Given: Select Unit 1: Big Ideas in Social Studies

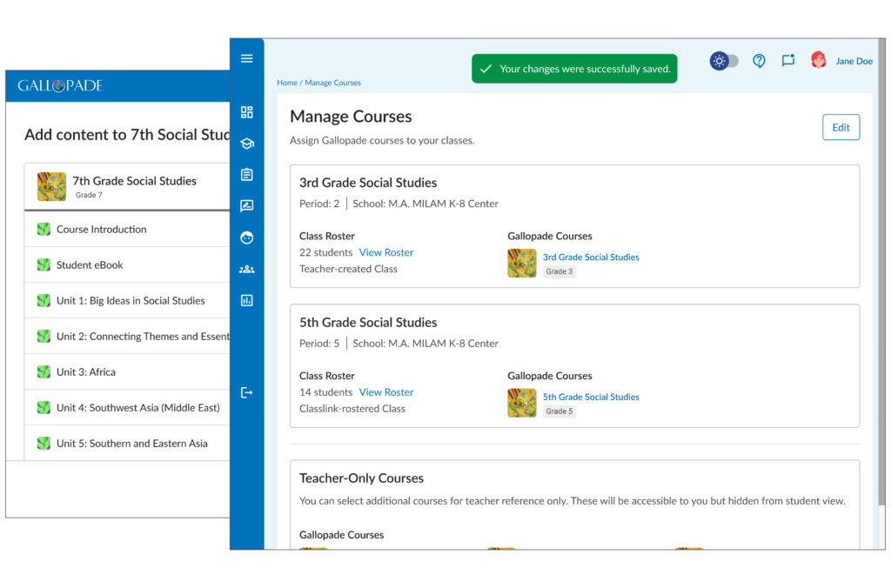Looking at the screenshot, I should tap(127, 301).
